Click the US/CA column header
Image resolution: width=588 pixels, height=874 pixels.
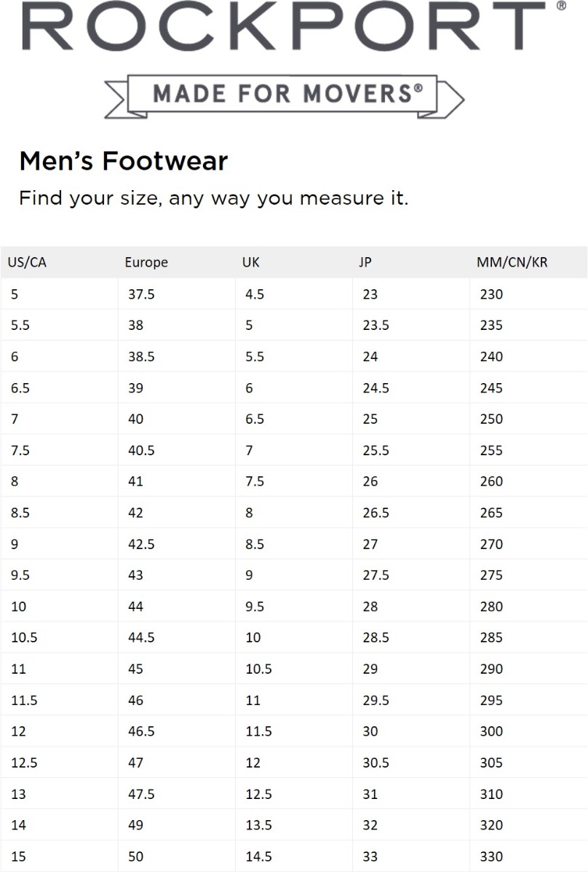pyautogui.click(x=27, y=262)
